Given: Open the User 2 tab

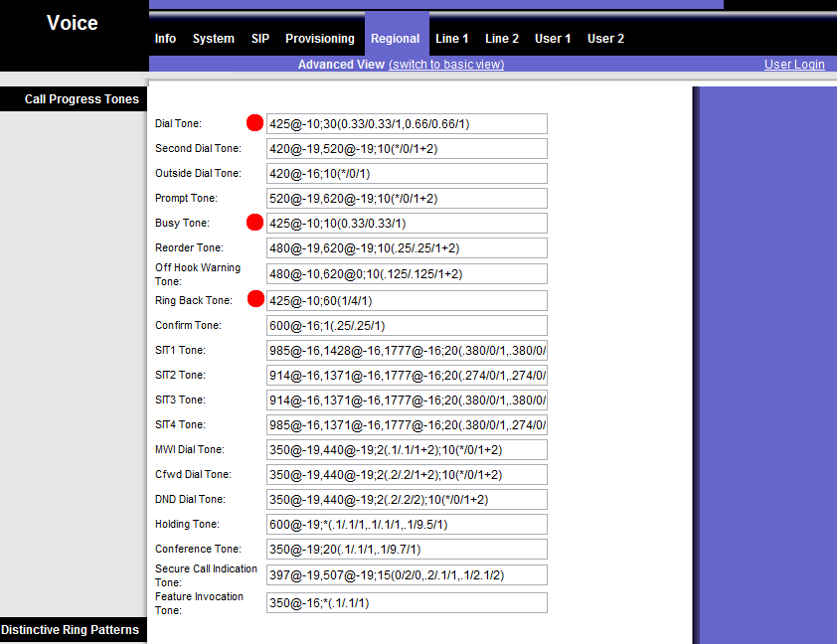Looking at the screenshot, I should (x=605, y=39).
